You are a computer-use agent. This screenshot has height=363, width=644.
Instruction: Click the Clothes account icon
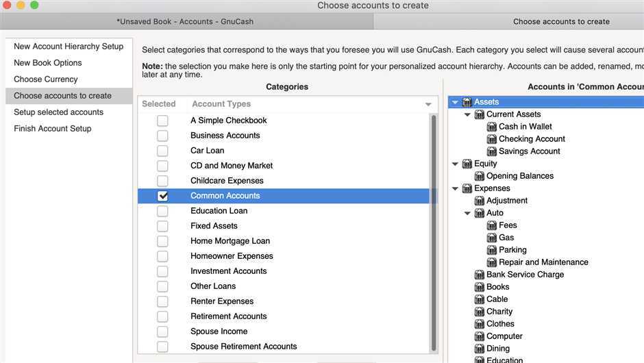[x=480, y=323]
